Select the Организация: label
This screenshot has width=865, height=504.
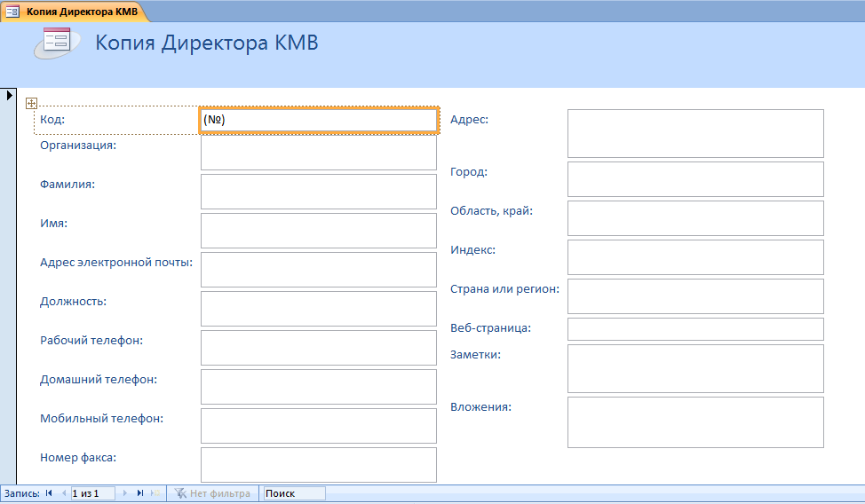click(x=78, y=146)
